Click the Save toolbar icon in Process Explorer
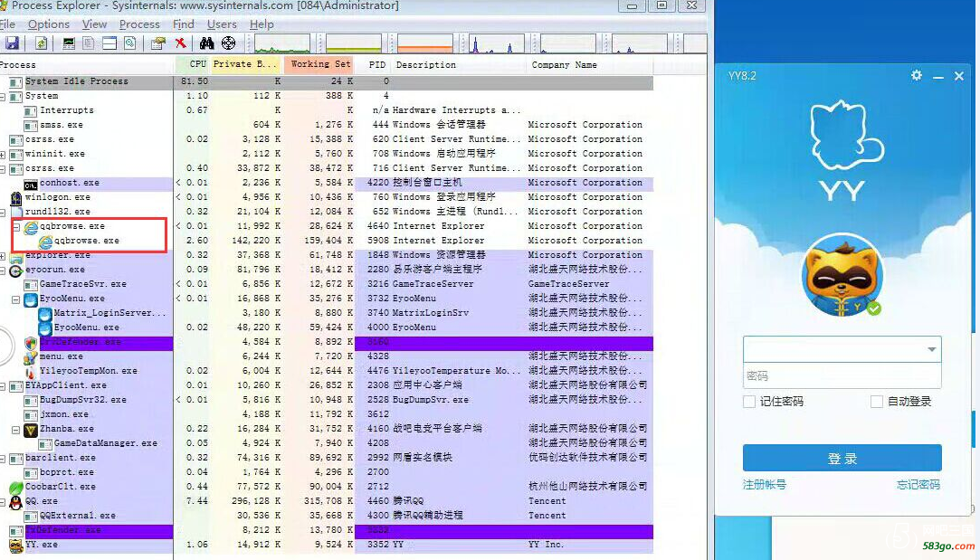980x560 pixels. [12, 43]
